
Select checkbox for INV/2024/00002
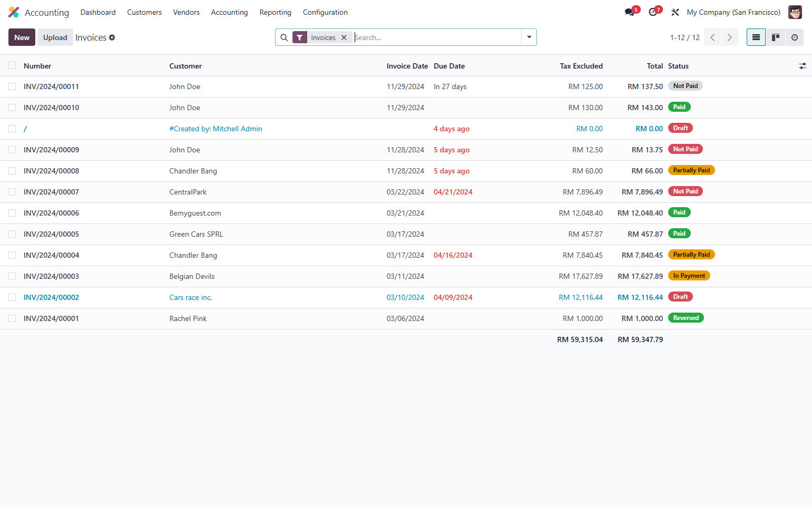click(12, 297)
